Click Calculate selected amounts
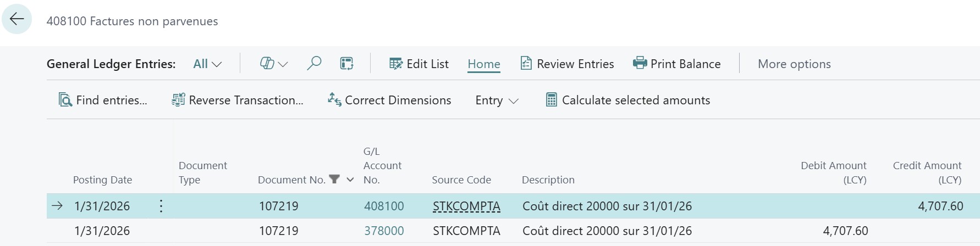This screenshot has height=246, width=980. pyautogui.click(x=627, y=100)
